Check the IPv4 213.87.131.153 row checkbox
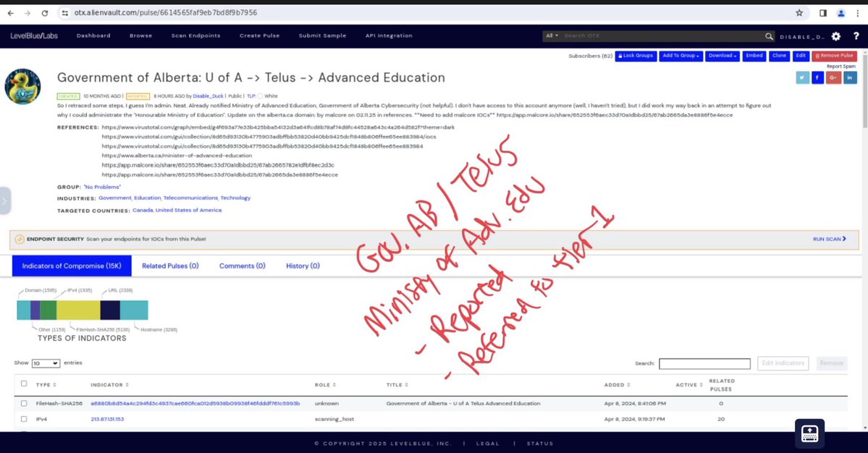Image resolution: width=868 pixels, height=453 pixels. point(24,419)
